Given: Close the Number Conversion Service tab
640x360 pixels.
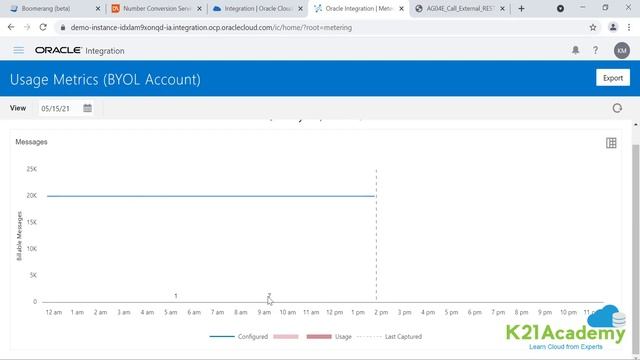Looking at the screenshot, I should (199, 9).
